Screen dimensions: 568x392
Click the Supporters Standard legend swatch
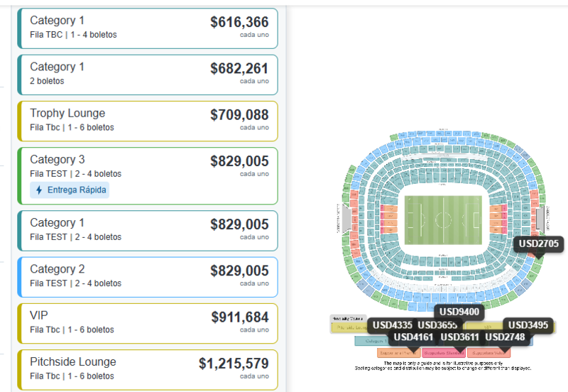(x=443, y=352)
